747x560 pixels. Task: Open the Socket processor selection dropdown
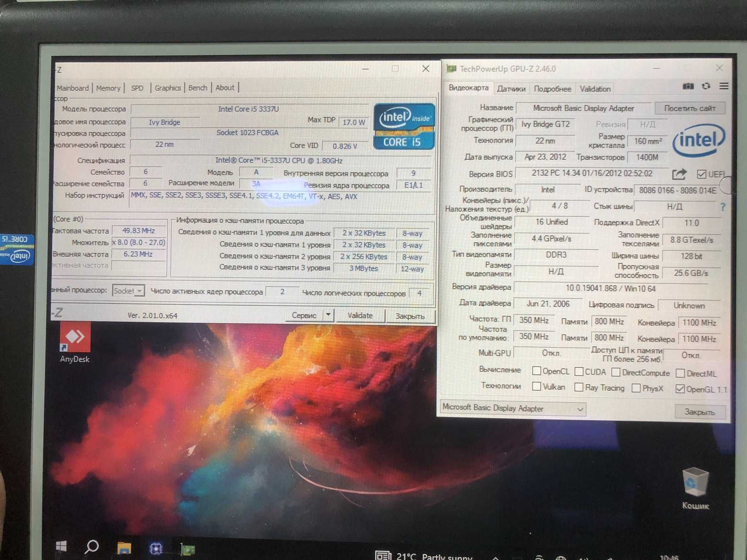point(128,291)
